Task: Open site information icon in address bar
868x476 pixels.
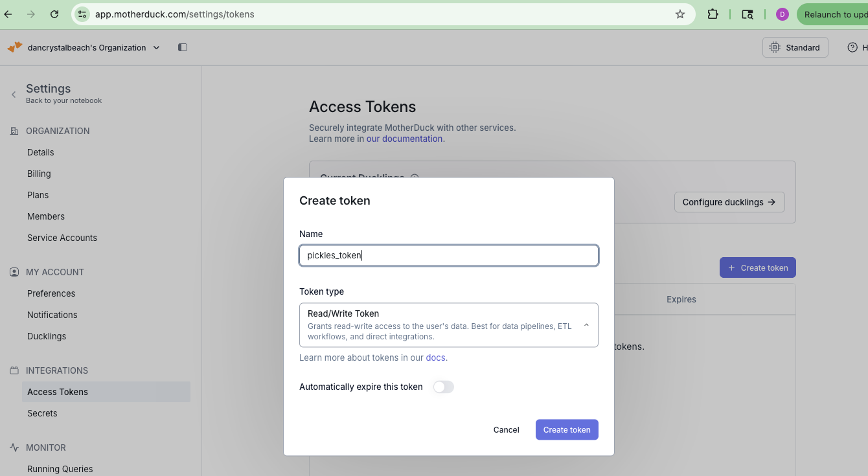Action: tap(82, 14)
